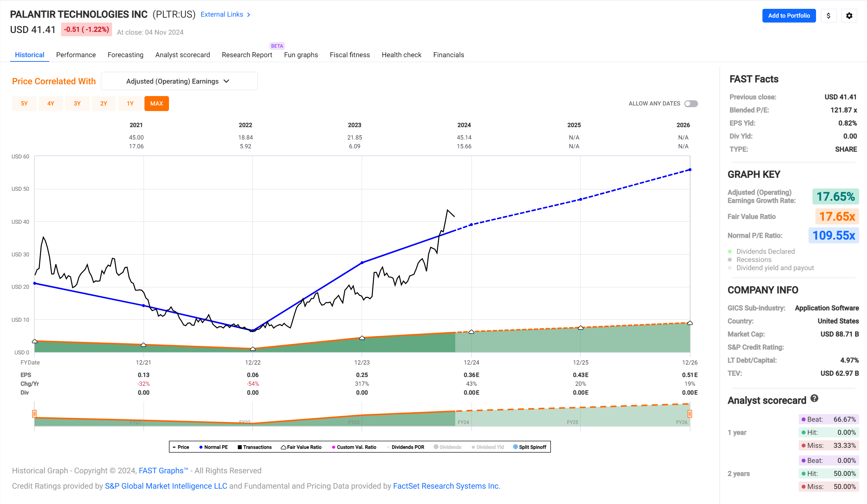This screenshot has width=867, height=504.
Task: Click the 109.55x Normal P/E Ratio swatch
Action: pos(833,235)
